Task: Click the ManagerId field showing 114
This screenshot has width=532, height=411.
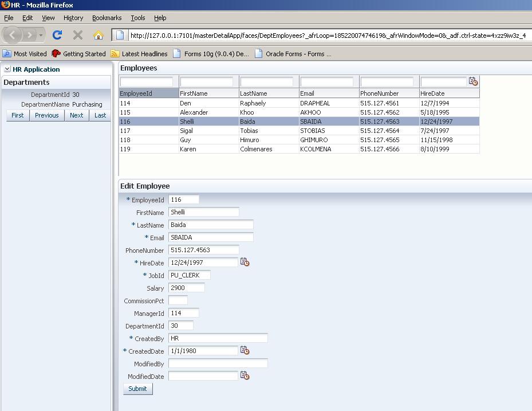Action: point(184,313)
